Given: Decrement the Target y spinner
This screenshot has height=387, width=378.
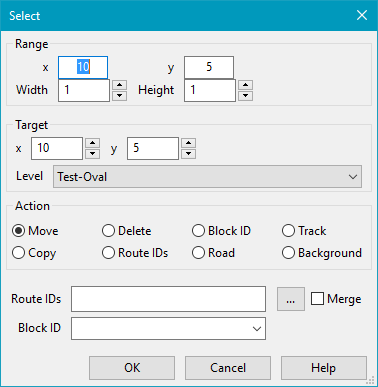Looking at the screenshot, I should coord(188,154).
